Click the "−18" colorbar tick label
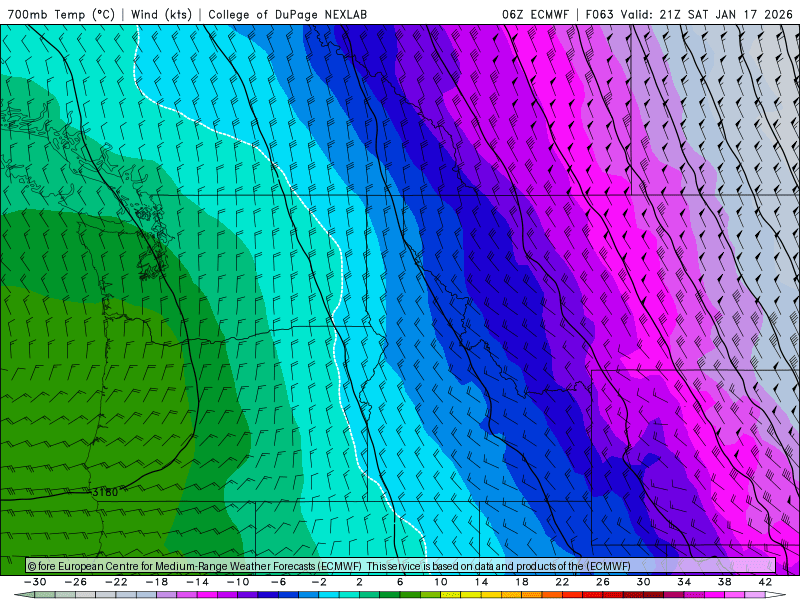This screenshot has width=800, height=600. 157,582
